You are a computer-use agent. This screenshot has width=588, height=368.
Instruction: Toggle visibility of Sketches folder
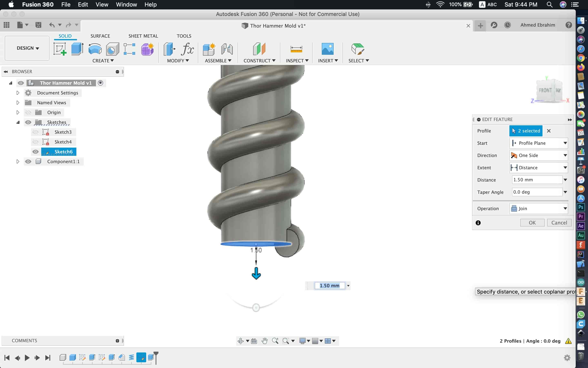[x=28, y=122]
